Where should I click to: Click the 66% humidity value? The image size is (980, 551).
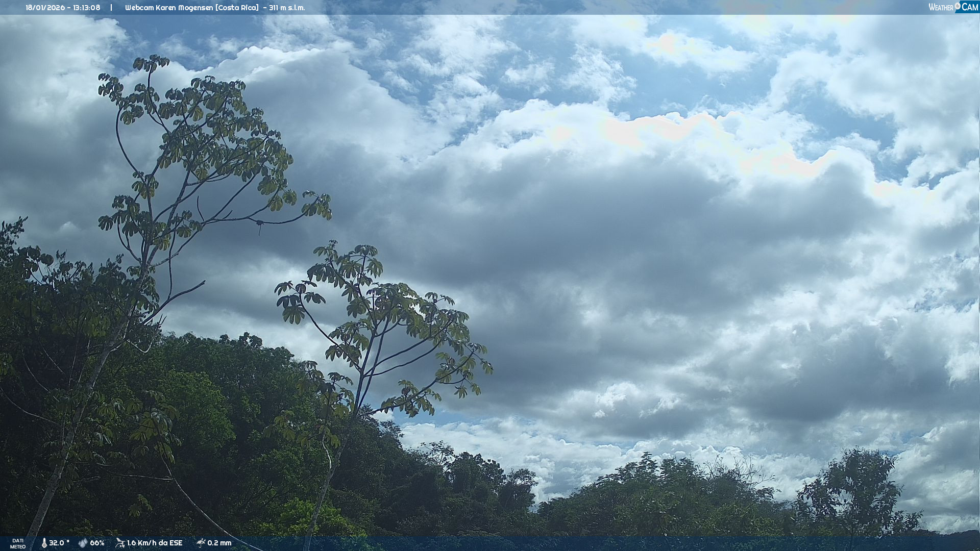click(x=97, y=543)
